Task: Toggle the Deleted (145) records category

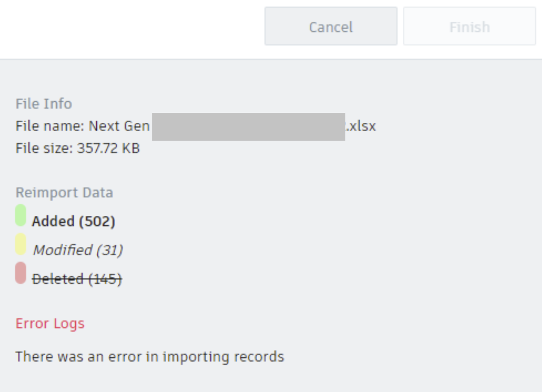Action: point(77,279)
